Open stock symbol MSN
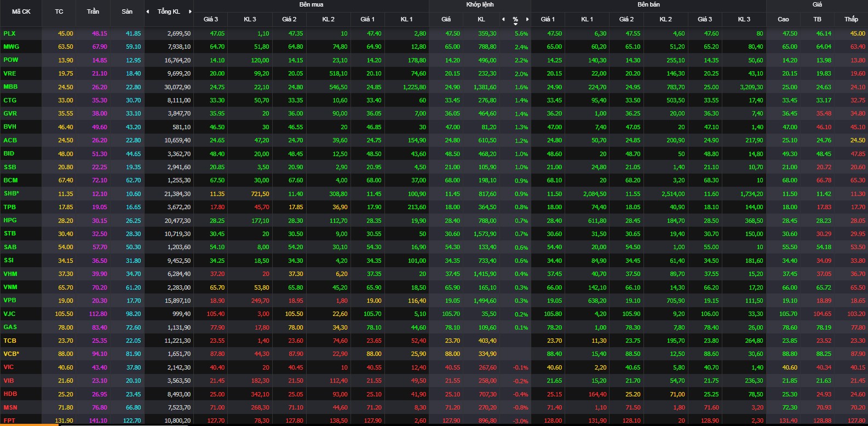868x426 pixels. coord(10,407)
